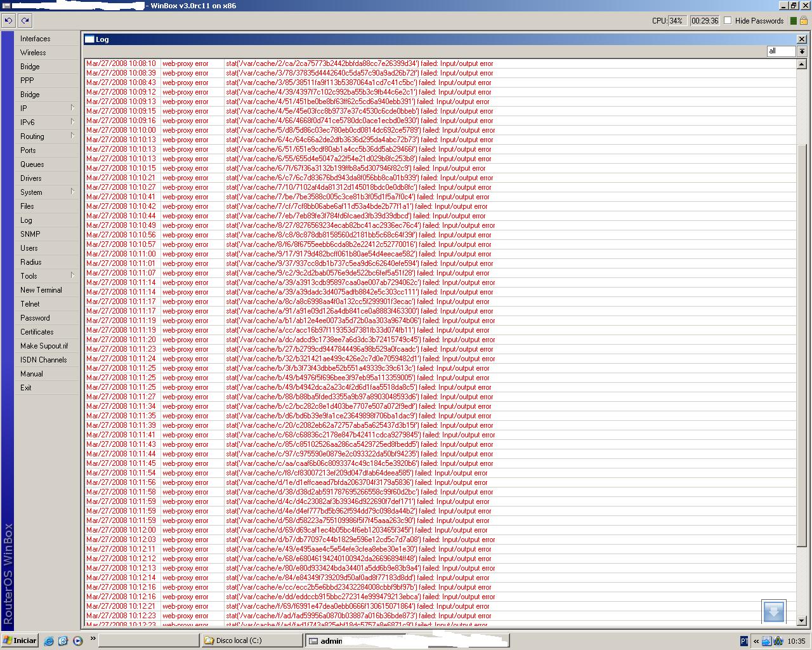Select the log entry at Mar/27/2008 10:12:21
Screen dimensions: 812x650
click(440, 606)
